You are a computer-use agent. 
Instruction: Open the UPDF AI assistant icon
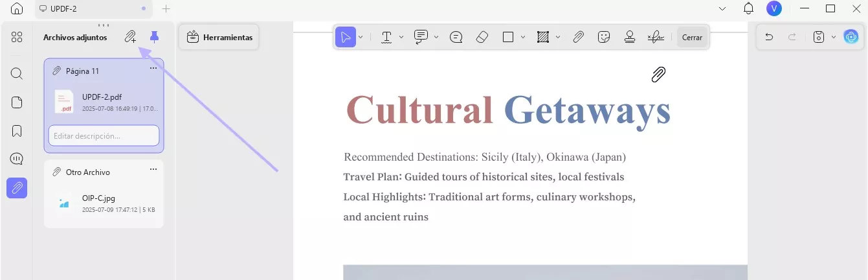click(x=851, y=37)
